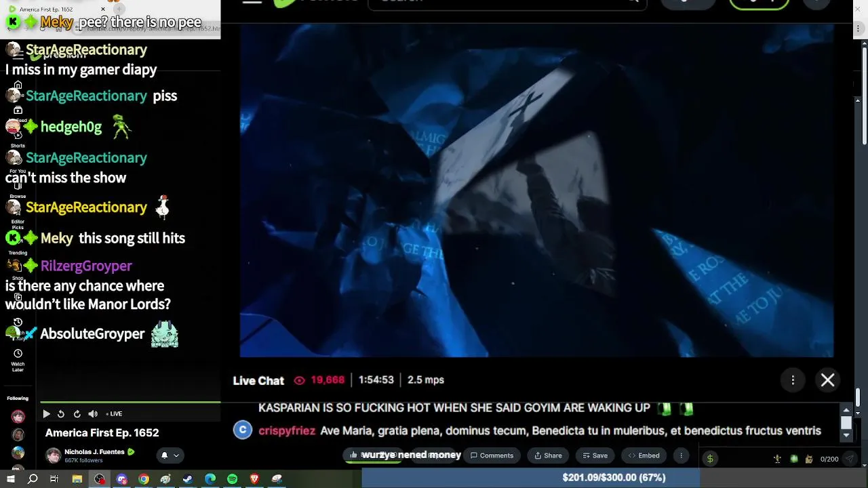This screenshot has width=868, height=488.
Task: Click the 1:54:53 stream duration
Action: (x=376, y=380)
